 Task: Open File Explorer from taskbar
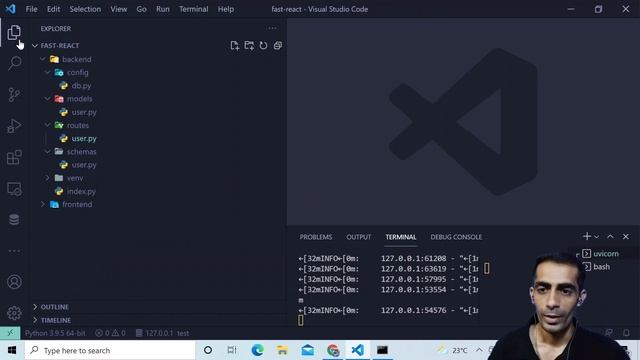tap(282, 350)
